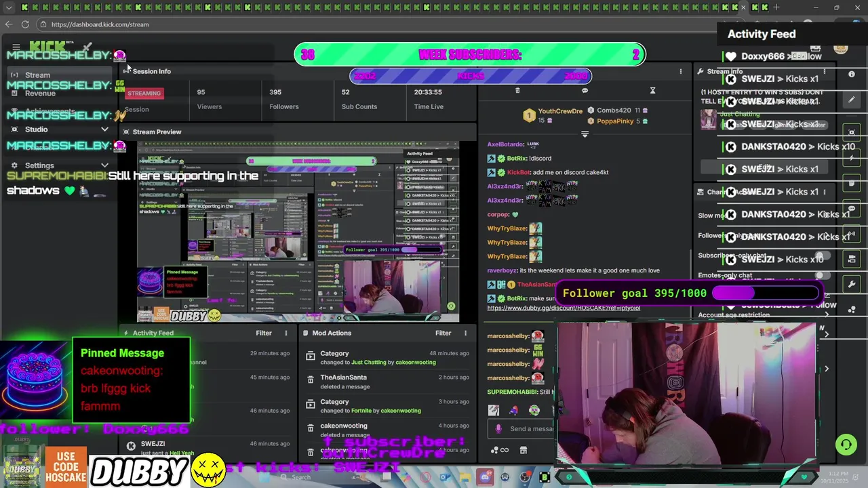The image size is (868, 488).
Task: Click the speech bubble icon above the chat
Action: 585,91
